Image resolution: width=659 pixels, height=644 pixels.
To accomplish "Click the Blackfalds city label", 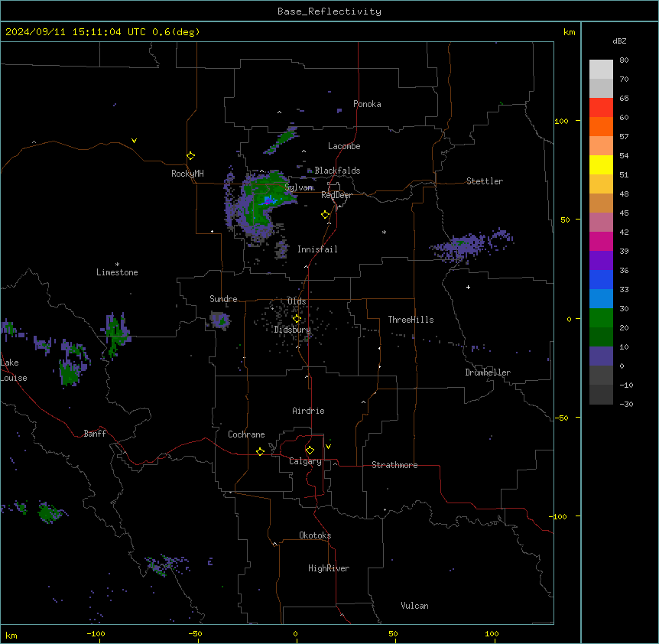I will pyautogui.click(x=337, y=171).
